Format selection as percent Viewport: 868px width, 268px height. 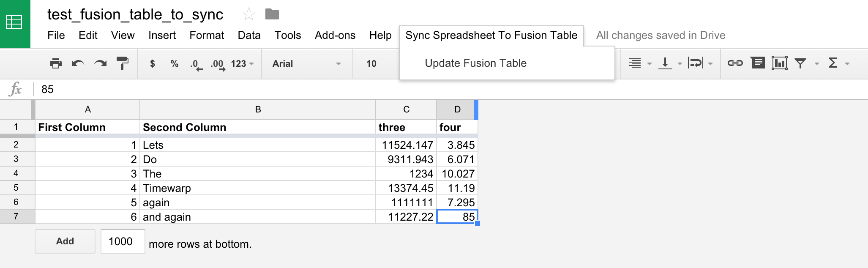[174, 64]
